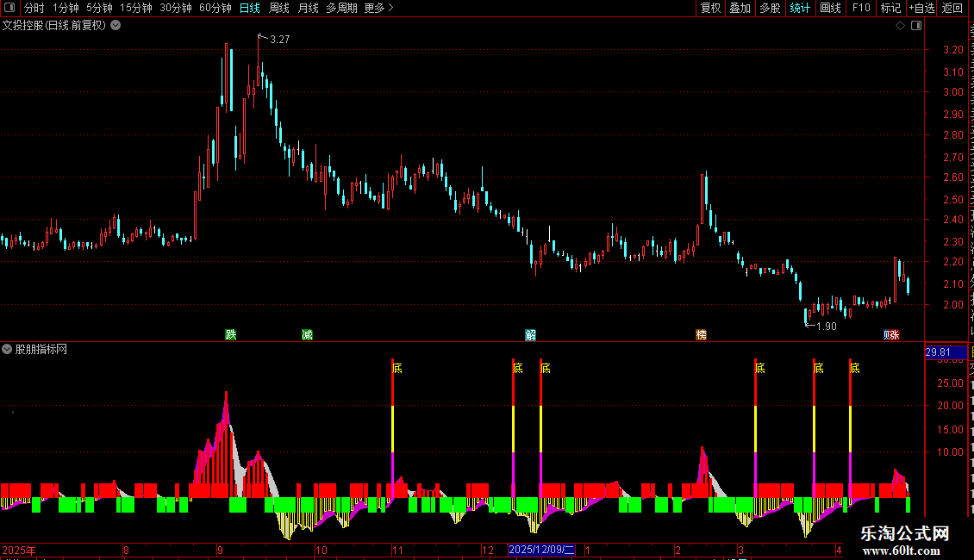This screenshot has height=560, width=974.
Task: Open the 多股 multi-stock view
Action: (770, 8)
